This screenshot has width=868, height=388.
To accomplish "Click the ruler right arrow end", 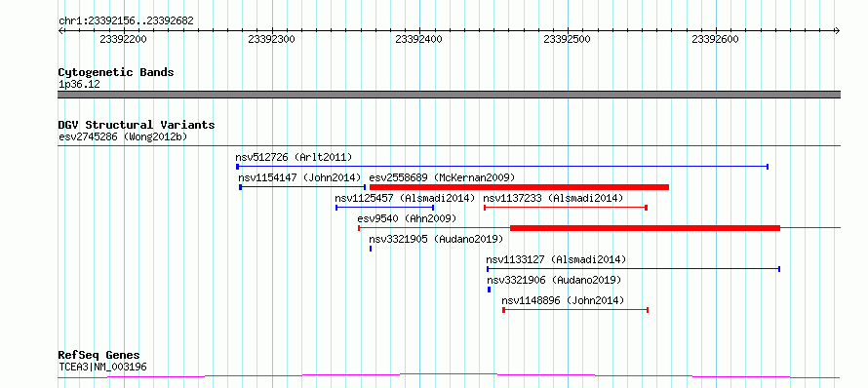I will [838, 30].
